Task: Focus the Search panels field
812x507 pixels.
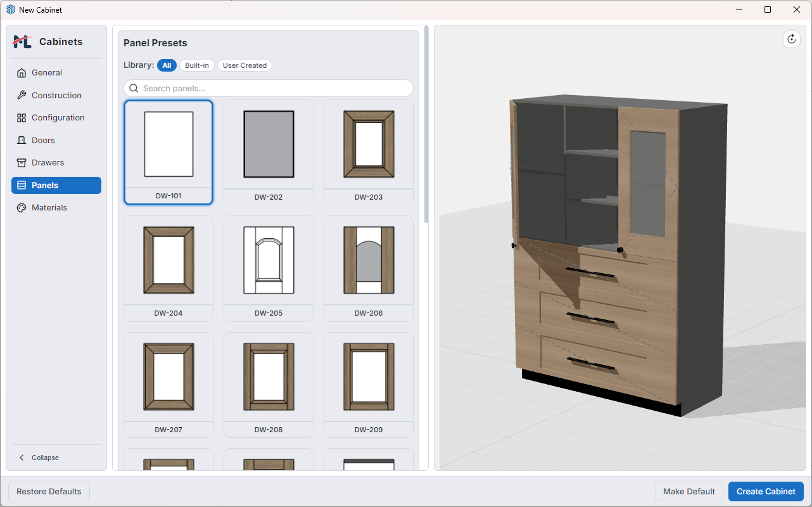Action: (269, 88)
